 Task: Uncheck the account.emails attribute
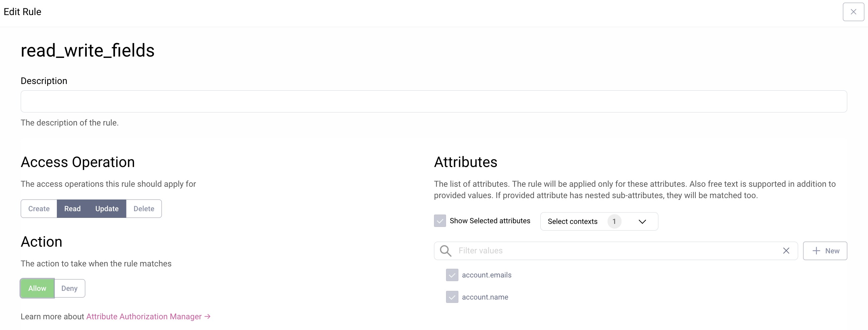point(452,275)
